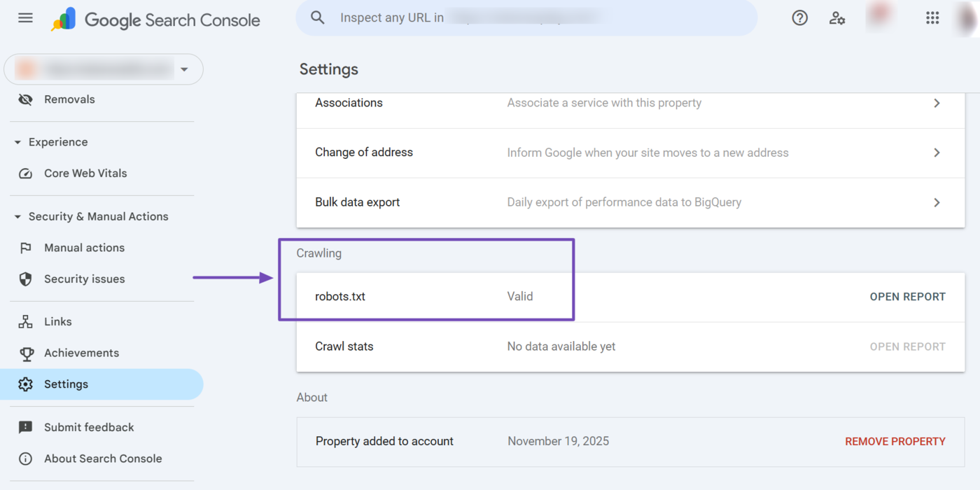Open the property selector dropdown
The height and width of the screenshot is (490, 980).
tap(184, 69)
